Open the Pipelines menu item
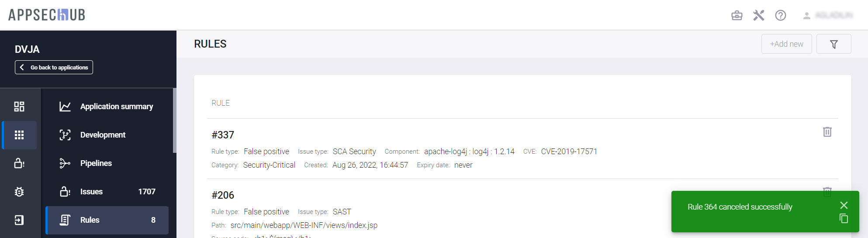This screenshot has width=868, height=238. 96,163
